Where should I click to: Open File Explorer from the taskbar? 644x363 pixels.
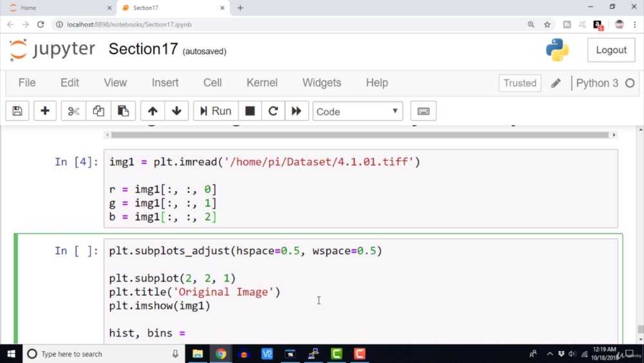coord(198,354)
